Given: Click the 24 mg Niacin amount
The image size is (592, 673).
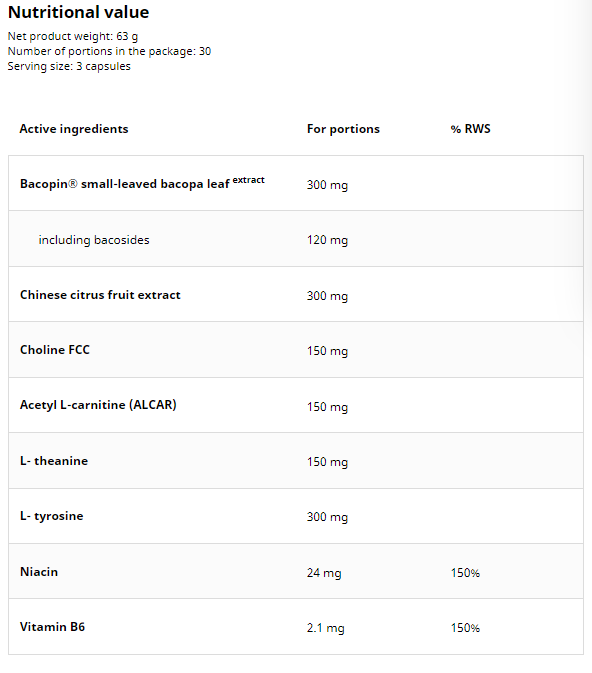Looking at the screenshot, I should coord(324,573).
